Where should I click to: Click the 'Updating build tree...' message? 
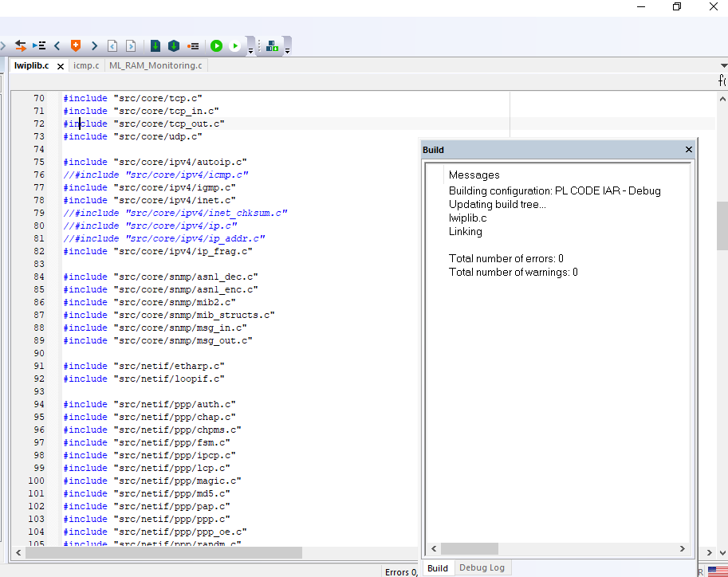[498, 204]
